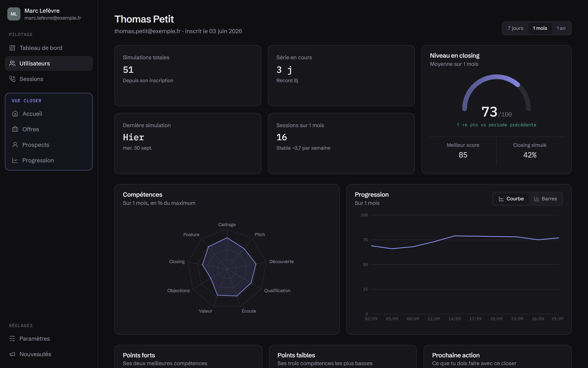Click the 73/100 closing score
This screenshot has width=588, height=368.
click(x=496, y=112)
